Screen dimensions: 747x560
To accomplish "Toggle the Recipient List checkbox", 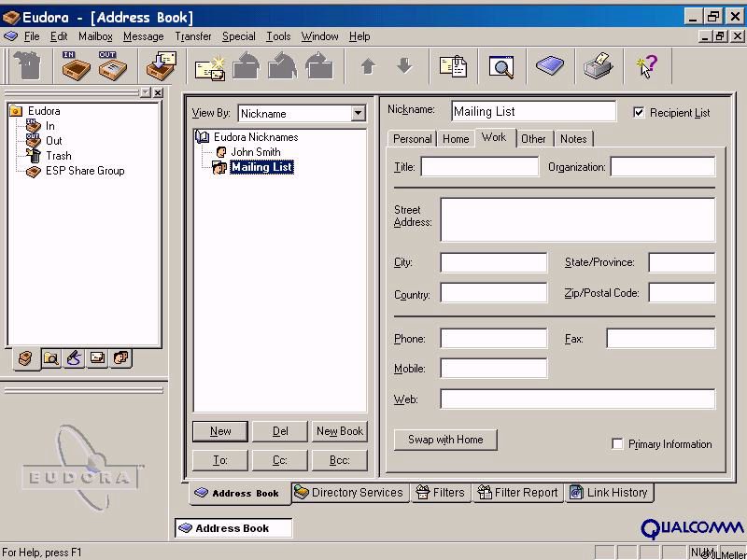I will [x=639, y=112].
